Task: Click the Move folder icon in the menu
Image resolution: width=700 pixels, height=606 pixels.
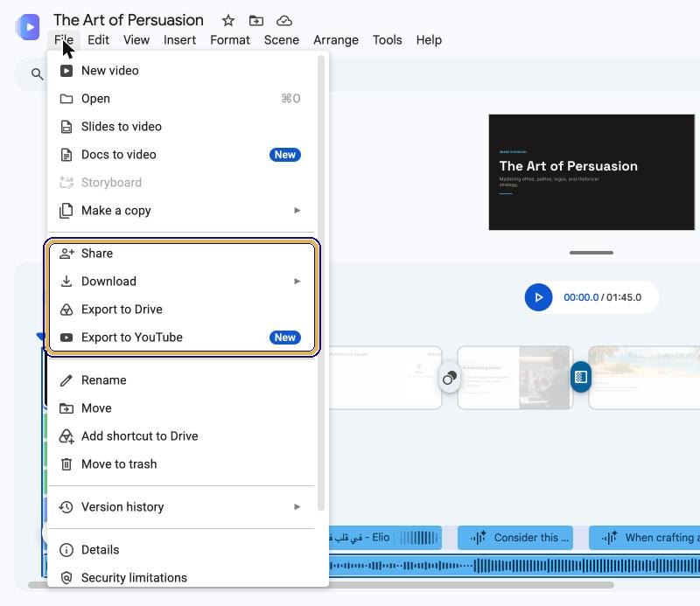Action: point(66,408)
